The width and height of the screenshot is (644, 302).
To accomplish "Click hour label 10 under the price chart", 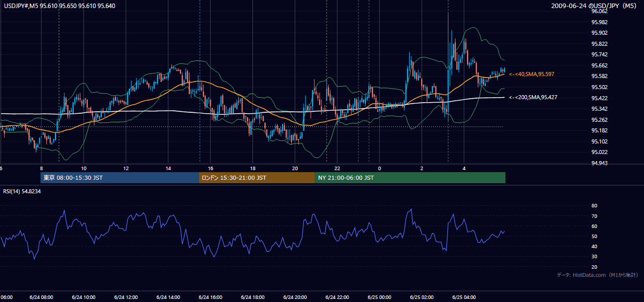I will pyautogui.click(x=84, y=168).
